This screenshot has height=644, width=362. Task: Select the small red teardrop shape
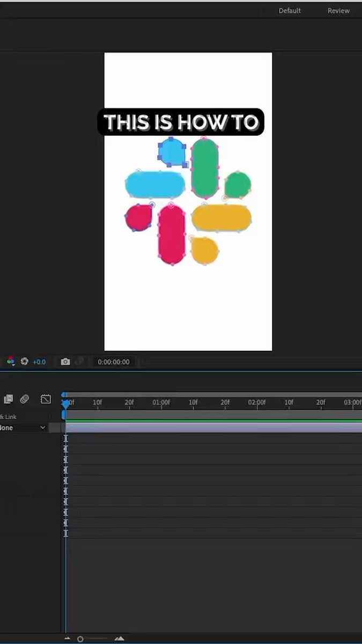click(x=139, y=217)
